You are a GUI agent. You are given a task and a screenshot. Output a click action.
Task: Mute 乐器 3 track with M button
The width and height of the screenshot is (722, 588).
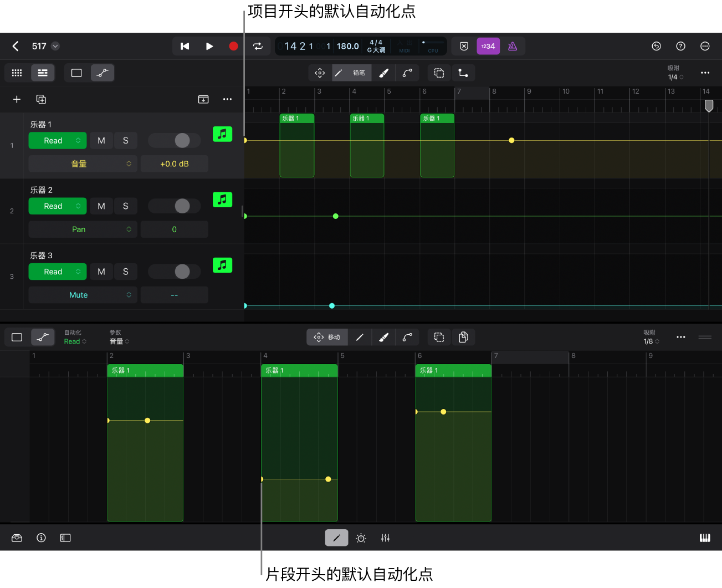pos(101,272)
